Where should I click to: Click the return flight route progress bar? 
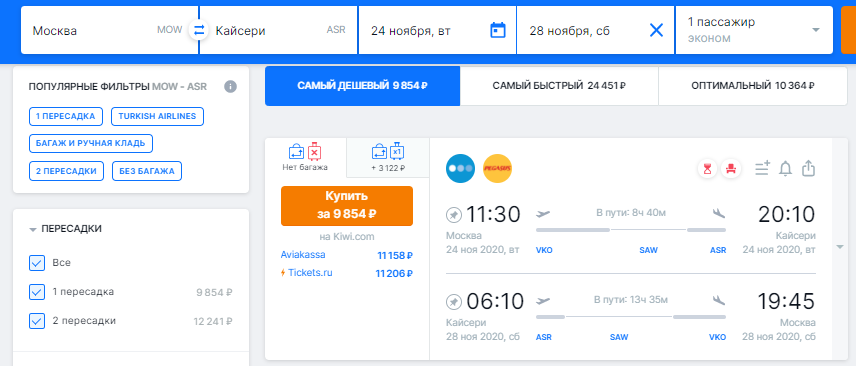(x=631, y=317)
